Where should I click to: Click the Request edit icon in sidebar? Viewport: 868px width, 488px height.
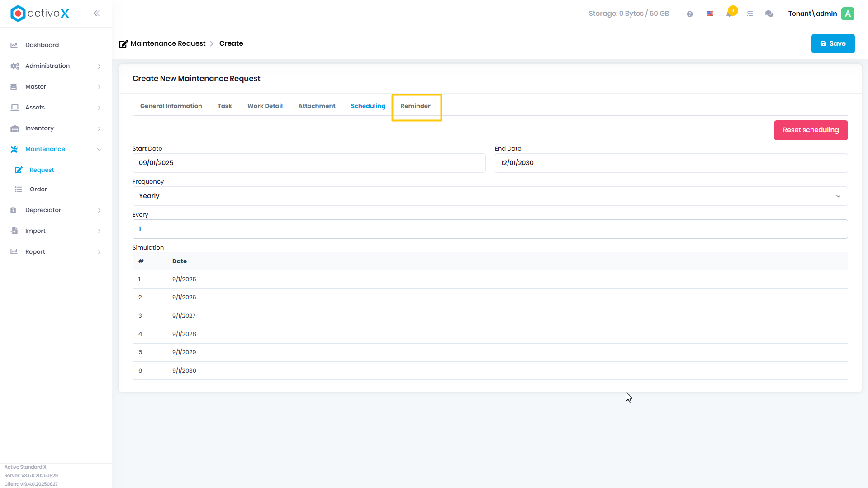coord(19,170)
